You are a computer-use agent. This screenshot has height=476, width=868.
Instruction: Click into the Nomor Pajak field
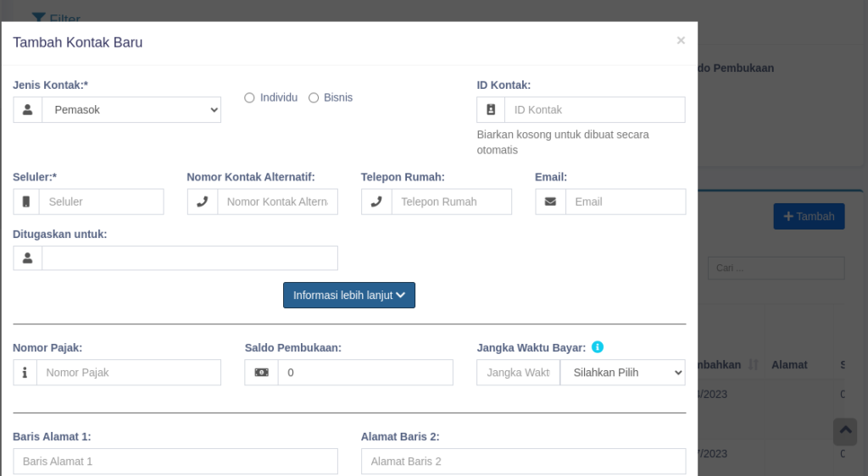click(x=129, y=373)
